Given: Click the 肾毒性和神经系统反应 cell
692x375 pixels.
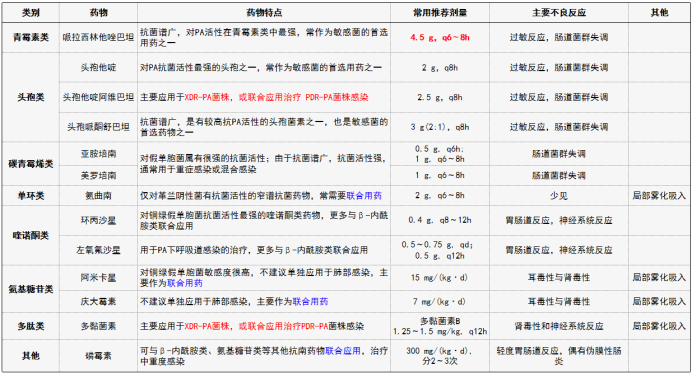Looking at the screenshot, I should (x=559, y=326).
